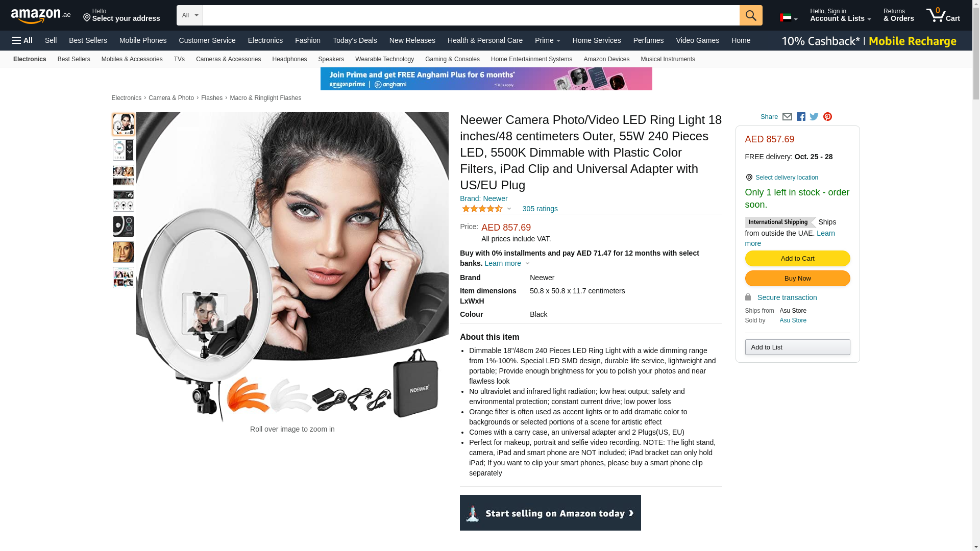This screenshot has width=980, height=551.
Task: Expand installments Learn more chevron
Action: [x=527, y=264]
